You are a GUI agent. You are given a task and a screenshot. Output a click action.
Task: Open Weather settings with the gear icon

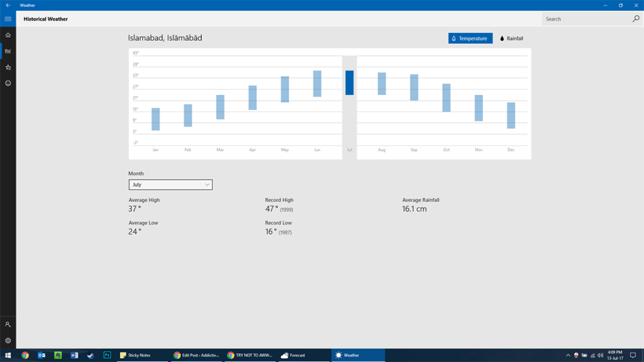coord(8,339)
